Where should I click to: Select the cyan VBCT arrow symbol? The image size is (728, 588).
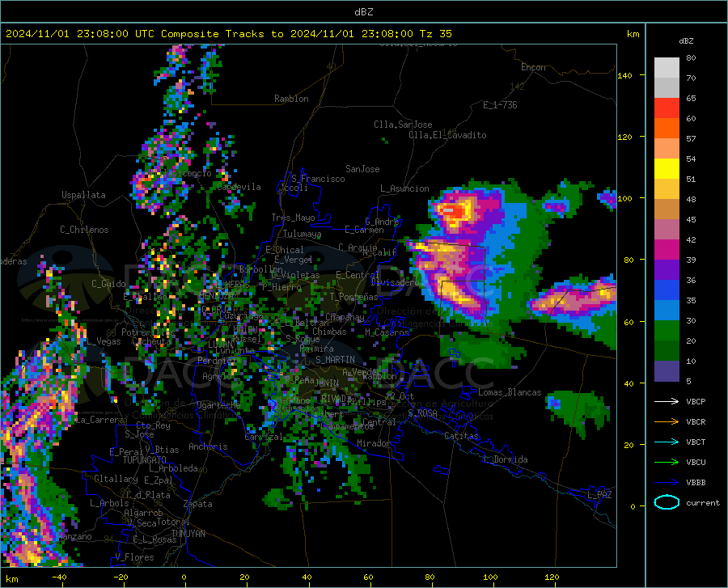tap(667, 442)
